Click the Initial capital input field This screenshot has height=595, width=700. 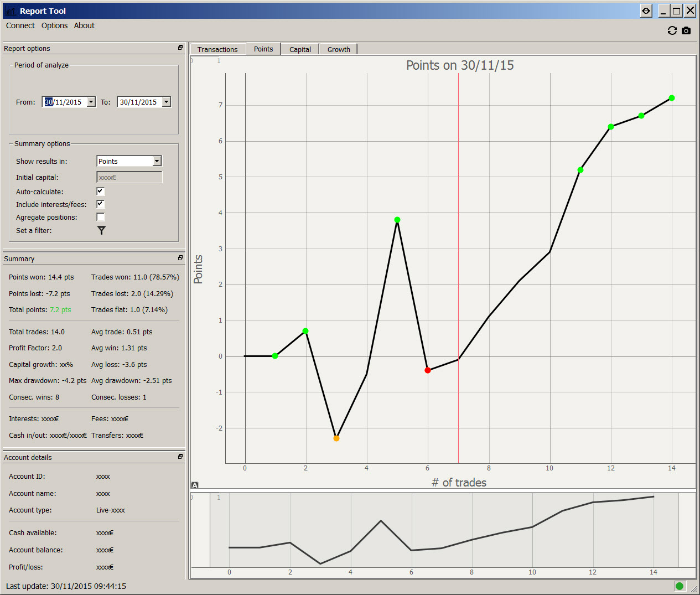(x=129, y=177)
